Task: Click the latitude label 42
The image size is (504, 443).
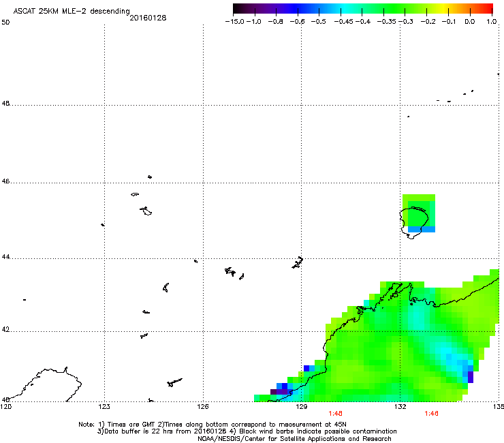Action: (5, 329)
